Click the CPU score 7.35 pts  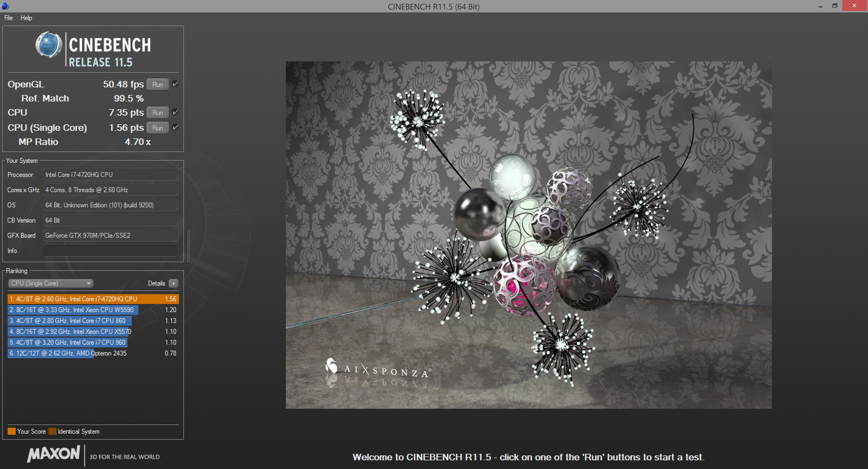point(126,113)
